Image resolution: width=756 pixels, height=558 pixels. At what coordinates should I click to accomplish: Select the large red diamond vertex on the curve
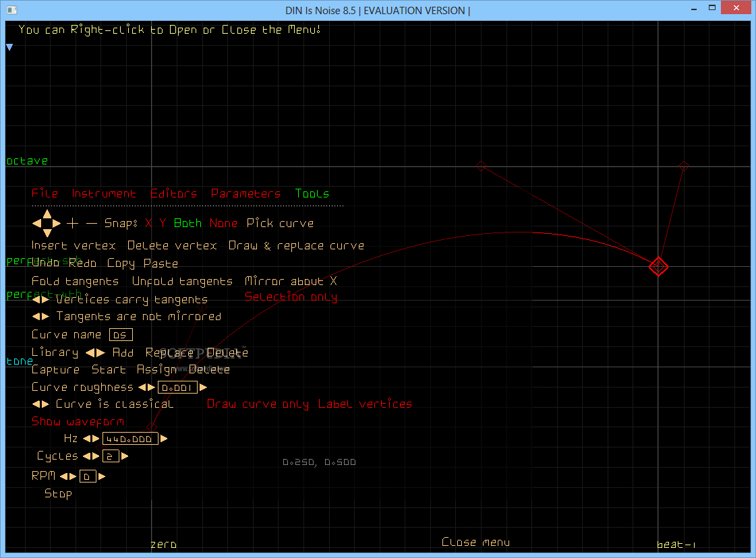pos(658,266)
